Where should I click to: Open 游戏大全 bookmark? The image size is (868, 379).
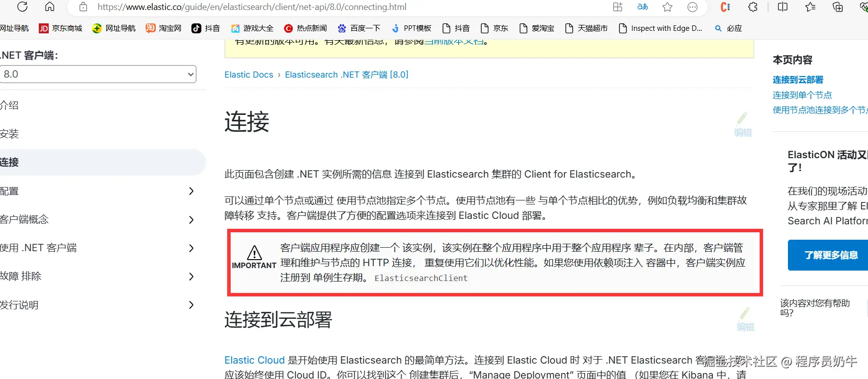pyautogui.click(x=252, y=28)
